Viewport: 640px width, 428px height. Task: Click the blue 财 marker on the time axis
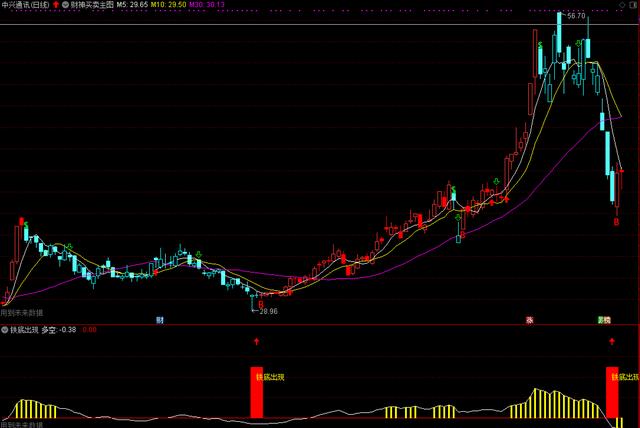point(159,320)
